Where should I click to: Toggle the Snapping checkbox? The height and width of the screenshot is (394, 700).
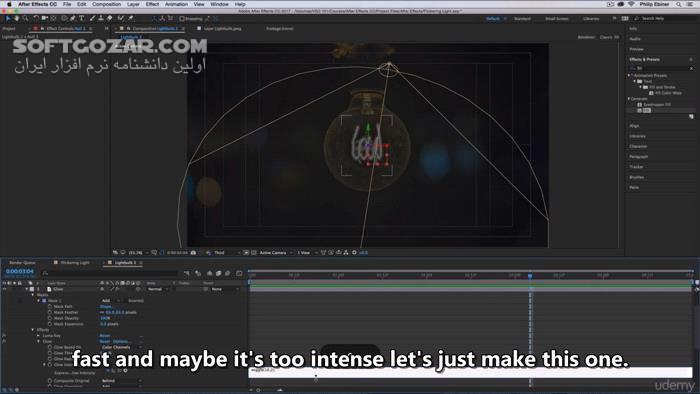click(182, 19)
